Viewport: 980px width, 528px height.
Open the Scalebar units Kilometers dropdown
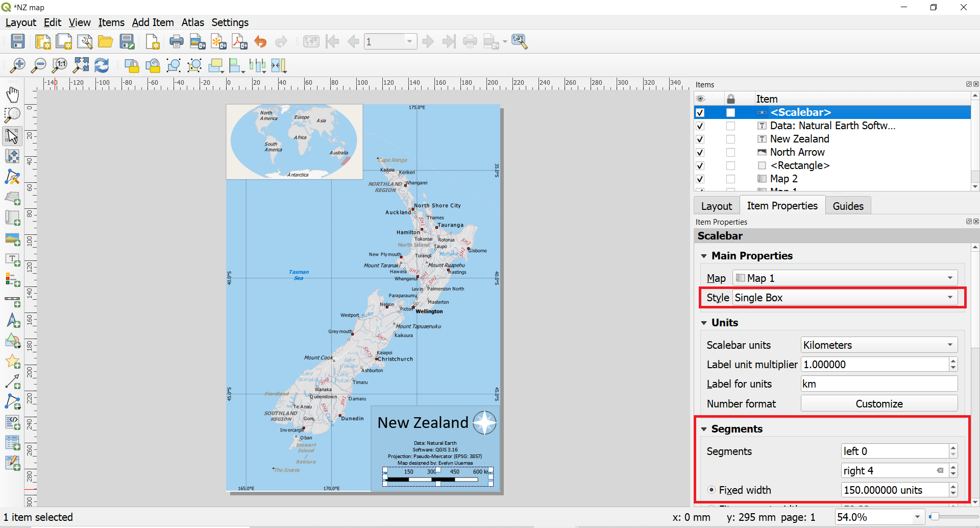878,345
